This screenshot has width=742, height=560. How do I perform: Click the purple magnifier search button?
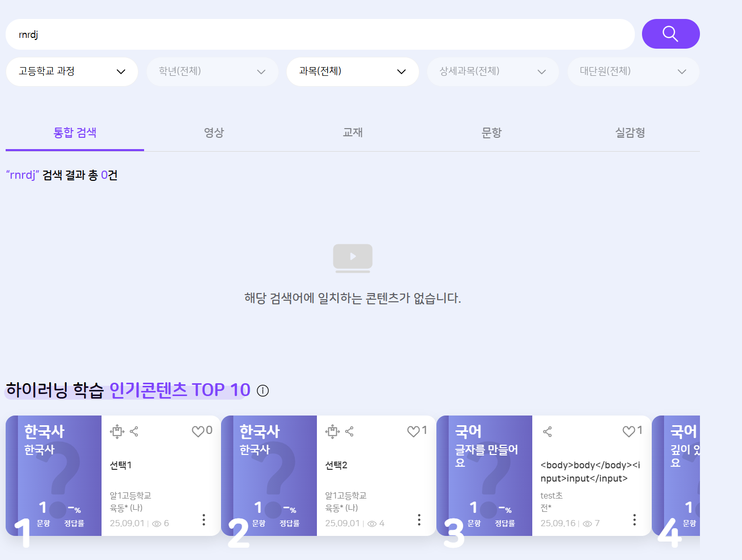(671, 34)
